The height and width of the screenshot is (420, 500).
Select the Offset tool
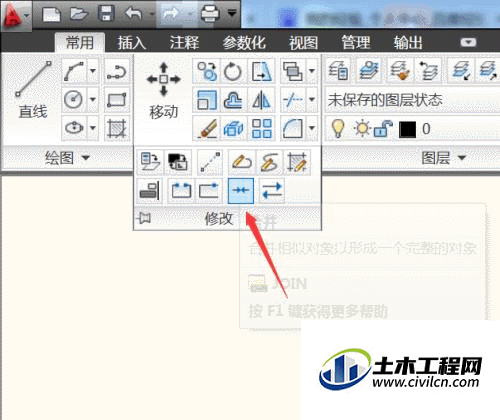[x=233, y=100]
